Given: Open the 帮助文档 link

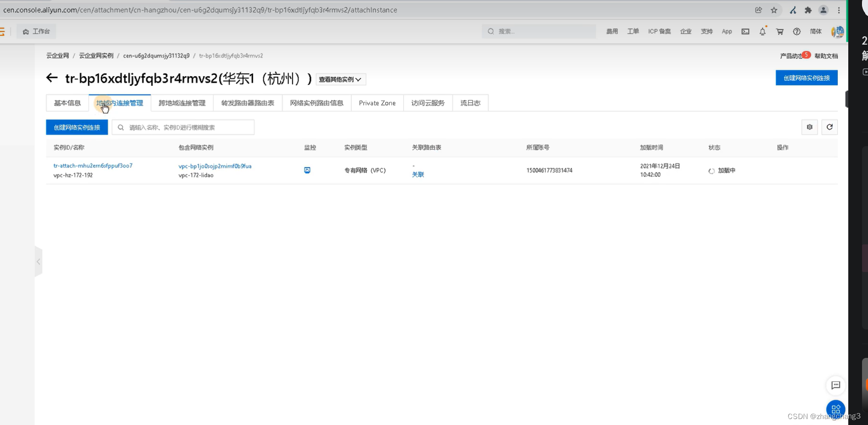Looking at the screenshot, I should pyautogui.click(x=826, y=56).
